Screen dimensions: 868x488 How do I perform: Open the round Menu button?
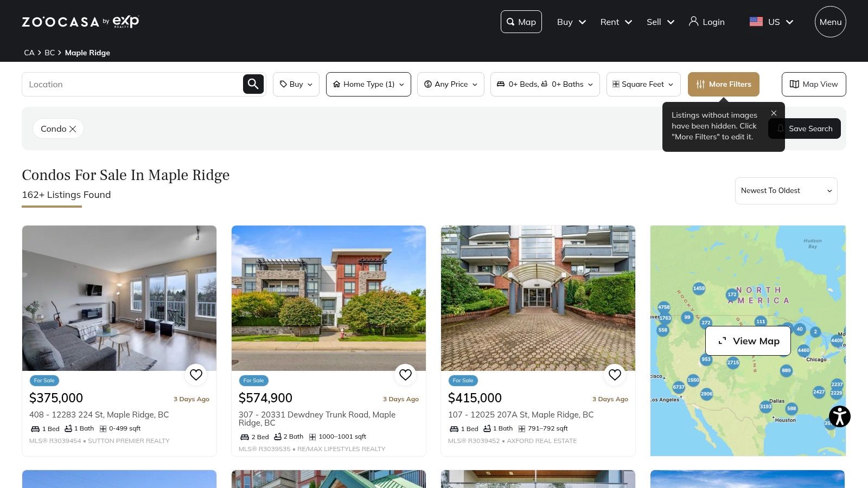pyautogui.click(x=831, y=22)
